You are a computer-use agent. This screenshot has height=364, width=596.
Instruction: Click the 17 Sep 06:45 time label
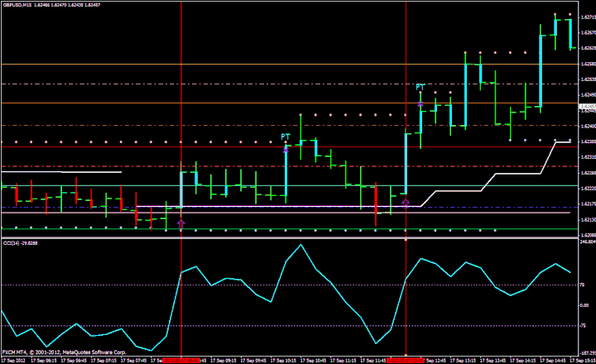(x=74, y=360)
